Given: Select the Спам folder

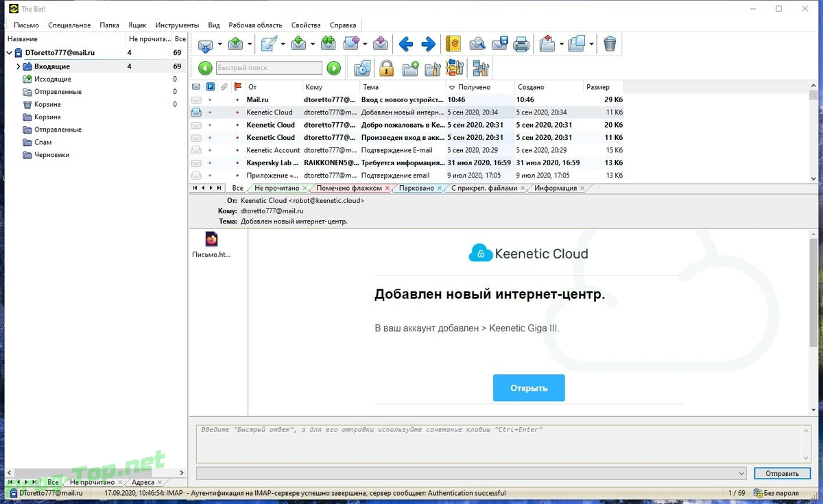Looking at the screenshot, I should coord(43,142).
